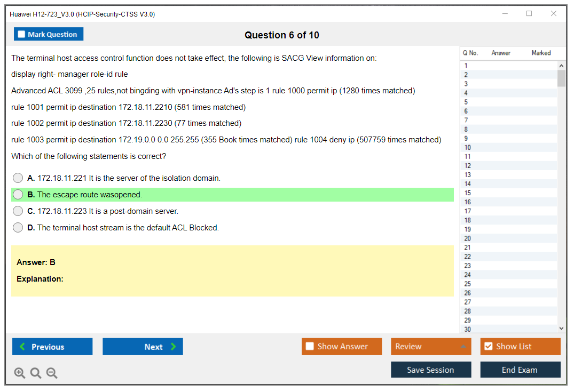574x392 pixels.
Task: Choose option D default ACL Blocked
Action: click(x=18, y=228)
